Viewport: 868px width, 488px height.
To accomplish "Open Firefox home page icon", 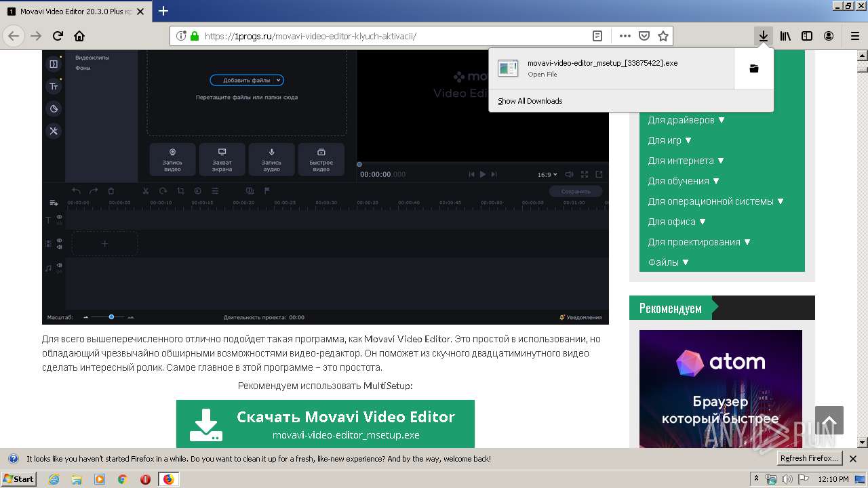I will pos(79,36).
